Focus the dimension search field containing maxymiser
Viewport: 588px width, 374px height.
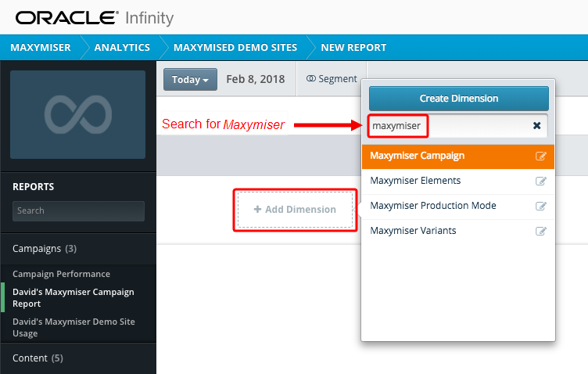[x=458, y=126]
